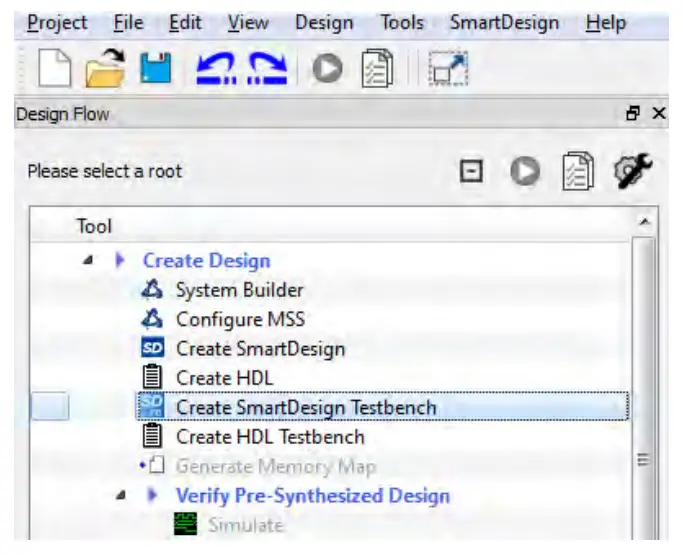
Task: Click the Open Project folder icon
Action: pyautogui.click(x=105, y=68)
